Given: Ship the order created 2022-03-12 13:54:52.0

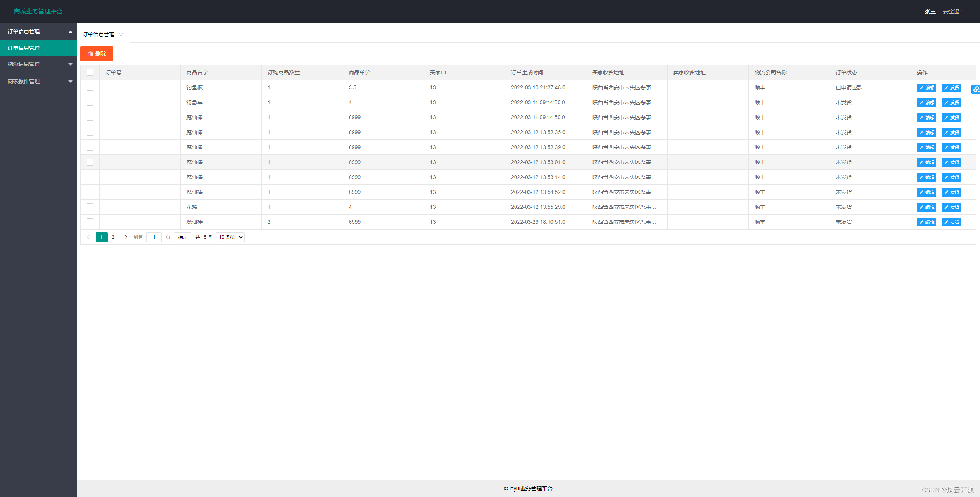Looking at the screenshot, I should point(951,192).
